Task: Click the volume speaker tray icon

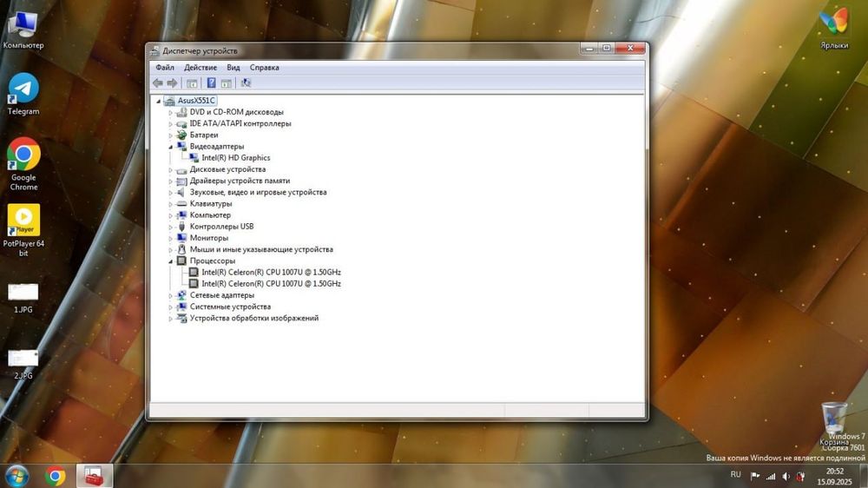Action: click(786, 477)
